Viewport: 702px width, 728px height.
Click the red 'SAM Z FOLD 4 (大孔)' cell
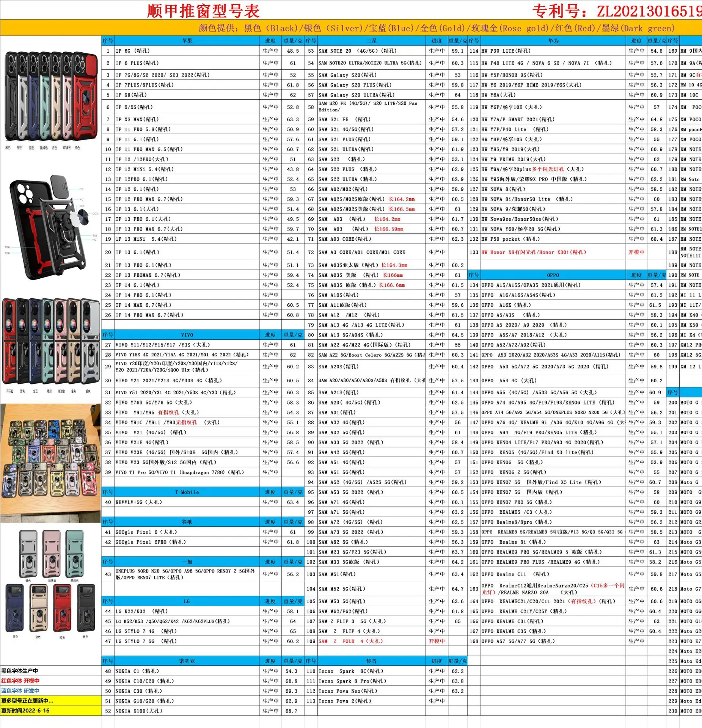click(x=371, y=641)
